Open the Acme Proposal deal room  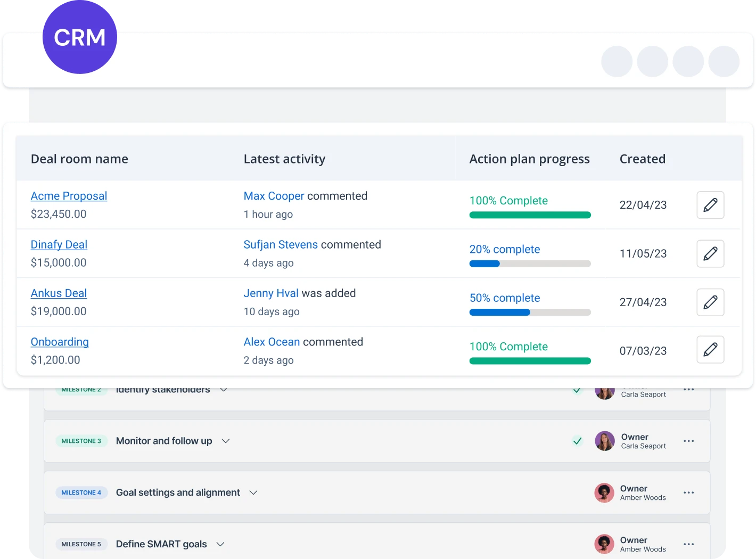click(x=69, y=196)
